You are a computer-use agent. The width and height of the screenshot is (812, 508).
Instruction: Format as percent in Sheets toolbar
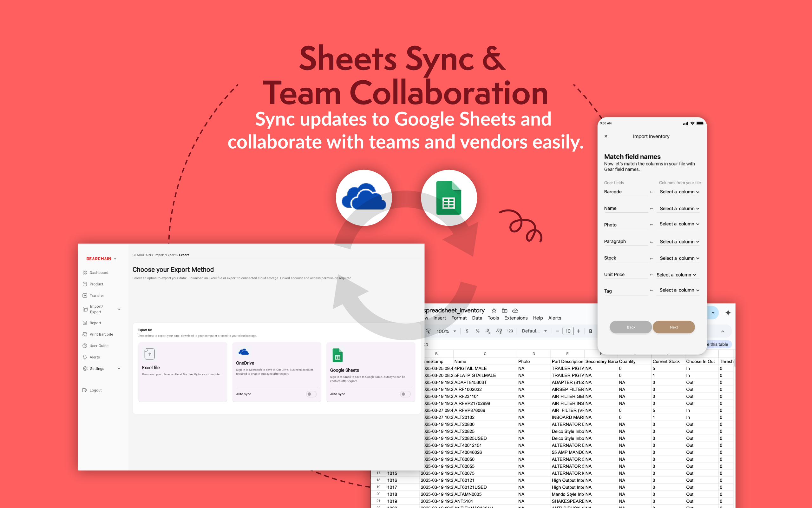(x=477, y=331)
